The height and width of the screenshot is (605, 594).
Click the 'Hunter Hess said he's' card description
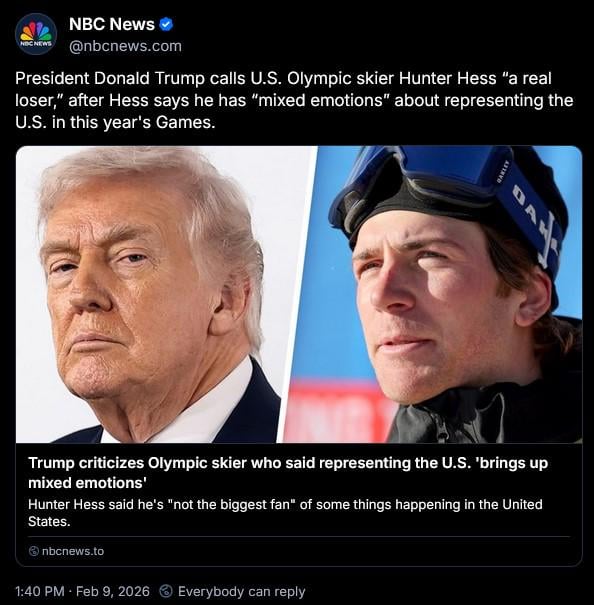[x=285, y=513]
